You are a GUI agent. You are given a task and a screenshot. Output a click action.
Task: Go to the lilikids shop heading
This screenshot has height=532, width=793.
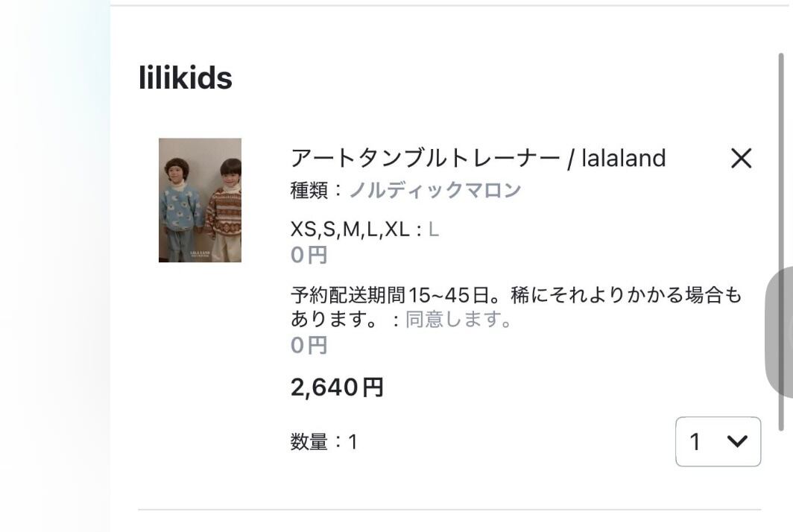186,78
